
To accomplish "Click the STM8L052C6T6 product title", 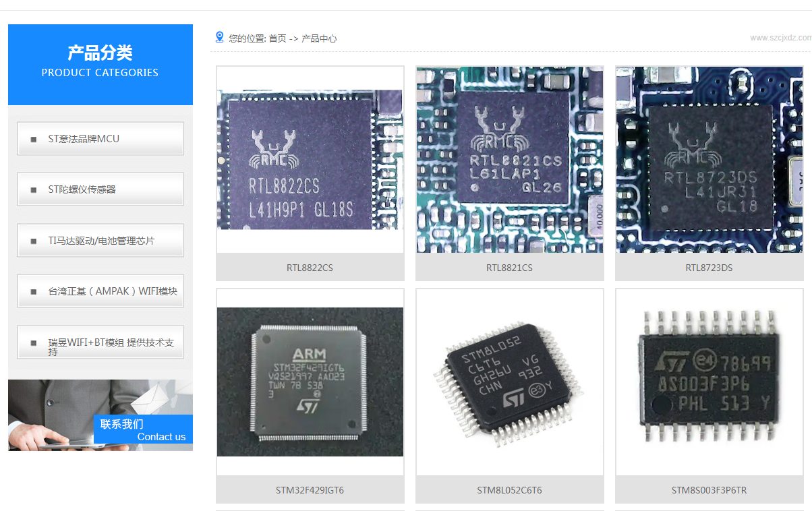I will [509, 490].
